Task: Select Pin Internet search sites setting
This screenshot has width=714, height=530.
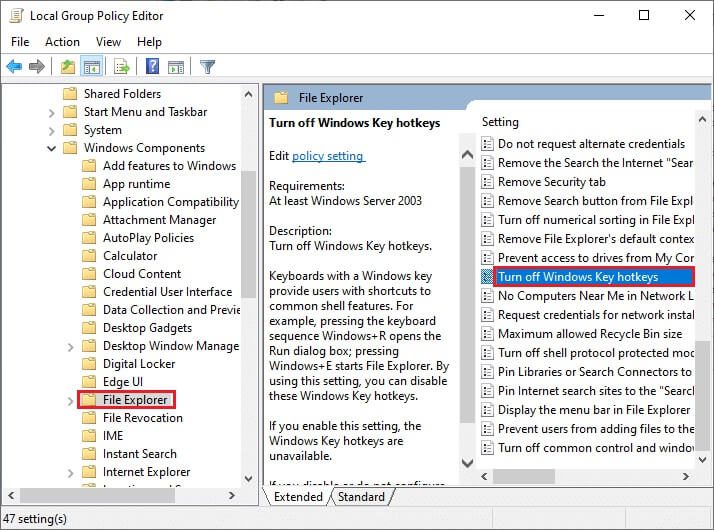Action: coord(596,391)
